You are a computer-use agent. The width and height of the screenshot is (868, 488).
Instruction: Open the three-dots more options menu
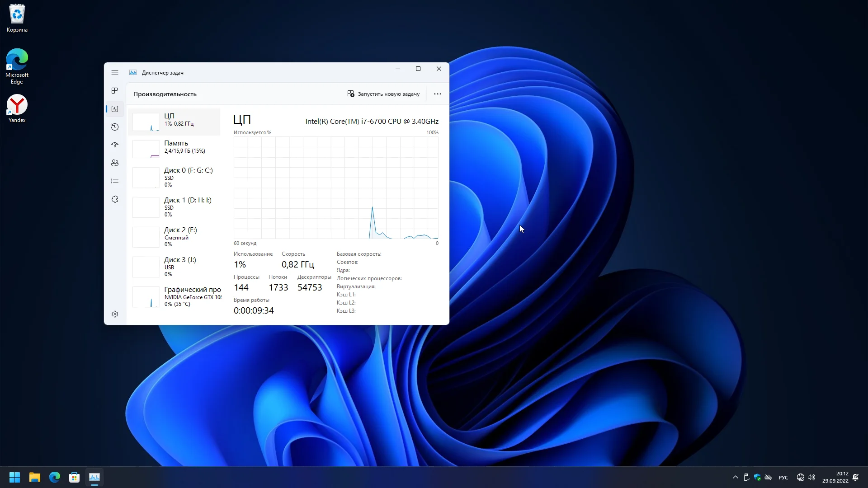pyautogui.click(x=437, y=94)
